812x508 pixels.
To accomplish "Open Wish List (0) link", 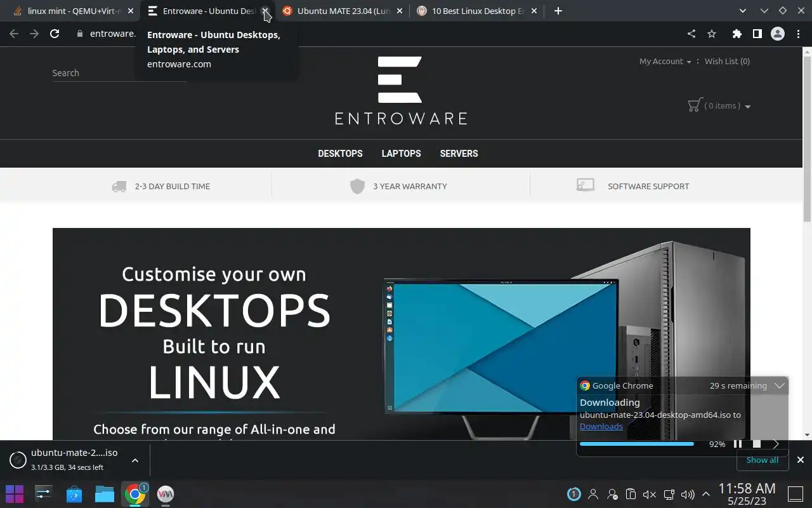I will tap(727, 62).
